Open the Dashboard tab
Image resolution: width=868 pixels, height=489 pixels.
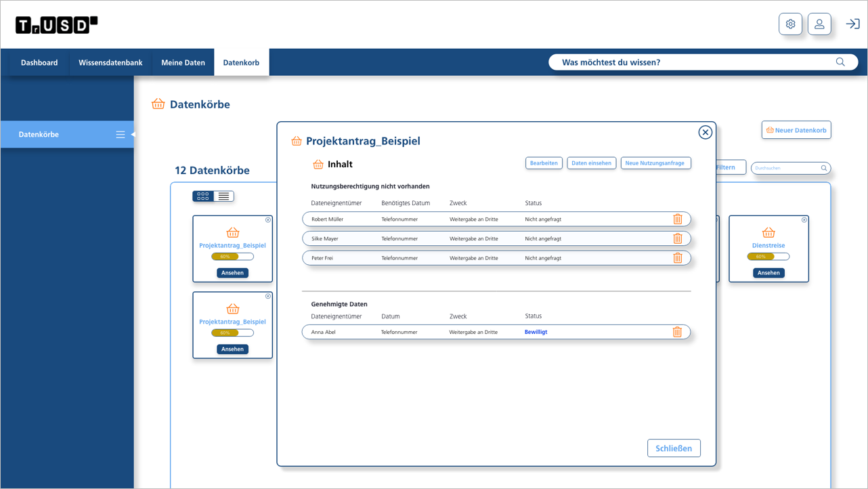coord(39,62)
